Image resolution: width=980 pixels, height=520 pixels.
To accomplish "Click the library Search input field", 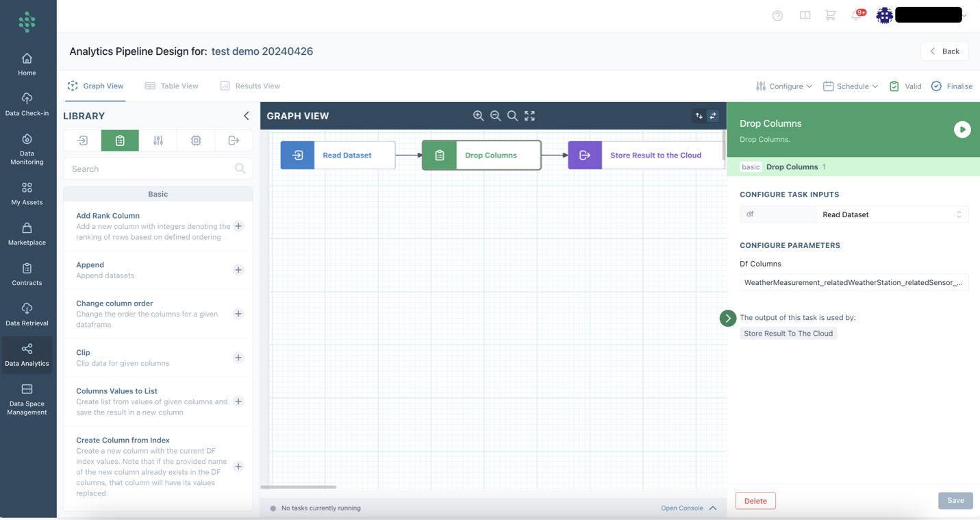I will coord(151,169).
